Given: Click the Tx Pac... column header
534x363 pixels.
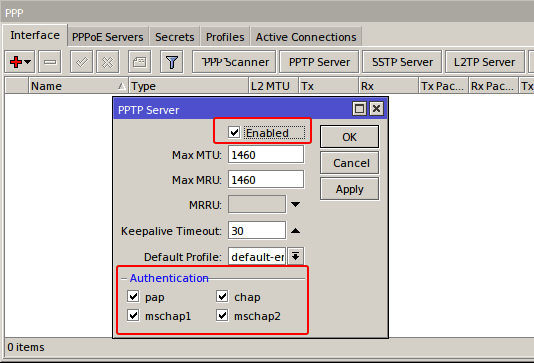Looking at the screenshot, I should pos(443,86).
